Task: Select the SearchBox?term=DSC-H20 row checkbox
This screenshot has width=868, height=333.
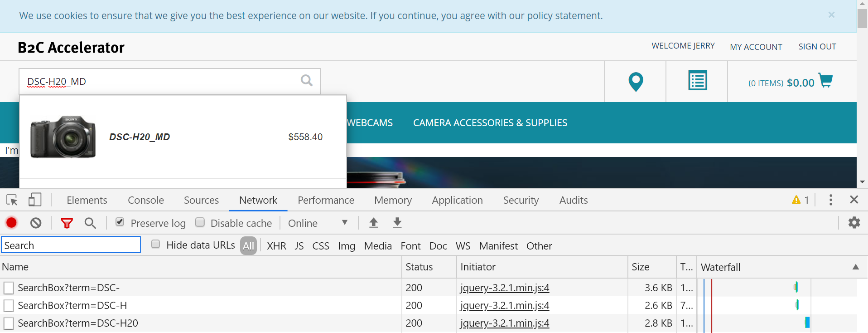Action: (9, 323)
